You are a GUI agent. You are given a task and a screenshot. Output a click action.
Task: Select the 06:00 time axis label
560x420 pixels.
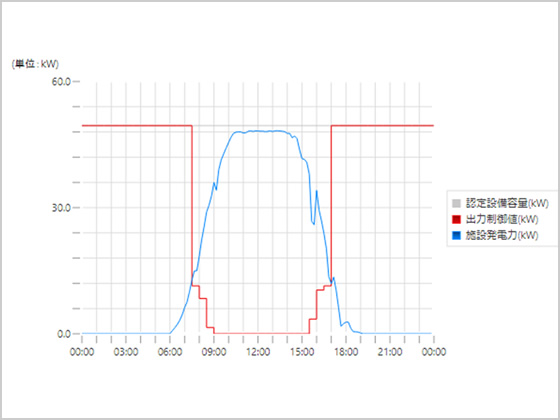pos(170,352)
